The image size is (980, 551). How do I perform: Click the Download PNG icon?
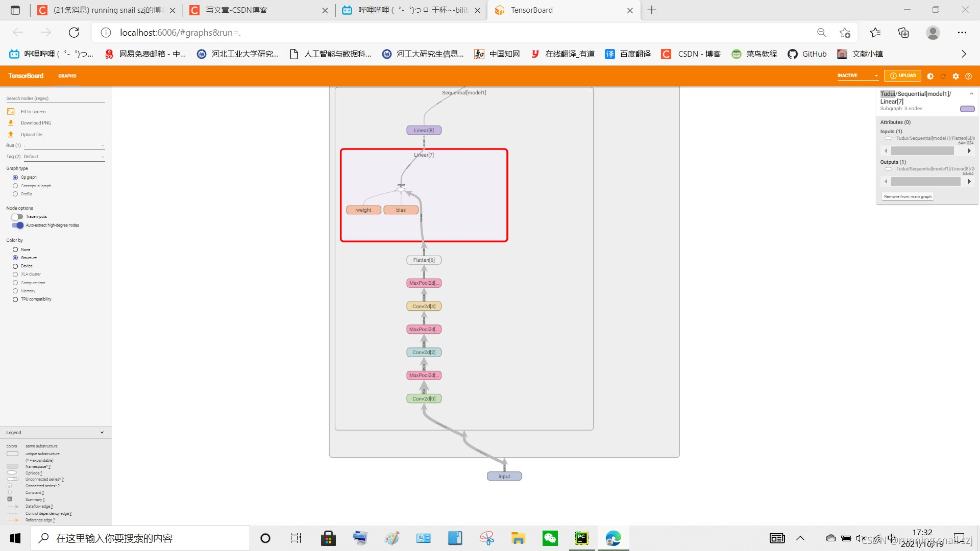10,122
